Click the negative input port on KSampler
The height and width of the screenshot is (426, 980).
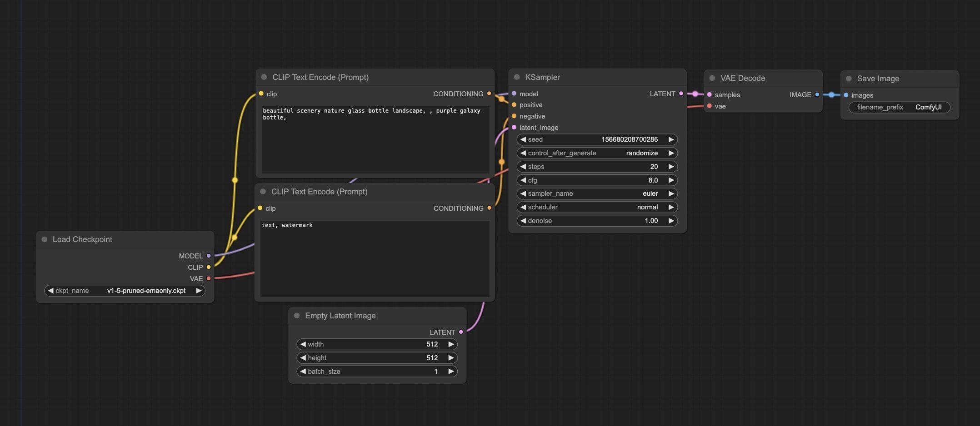pos(514,116)
